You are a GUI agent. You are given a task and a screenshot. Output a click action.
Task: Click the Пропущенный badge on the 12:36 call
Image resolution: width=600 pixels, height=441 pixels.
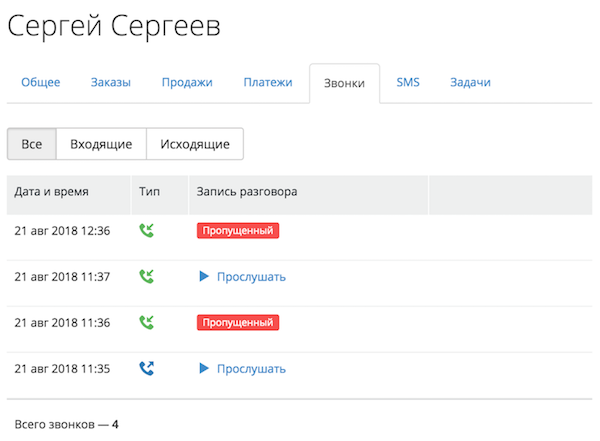pyautogui.click(x=238, y=231)
